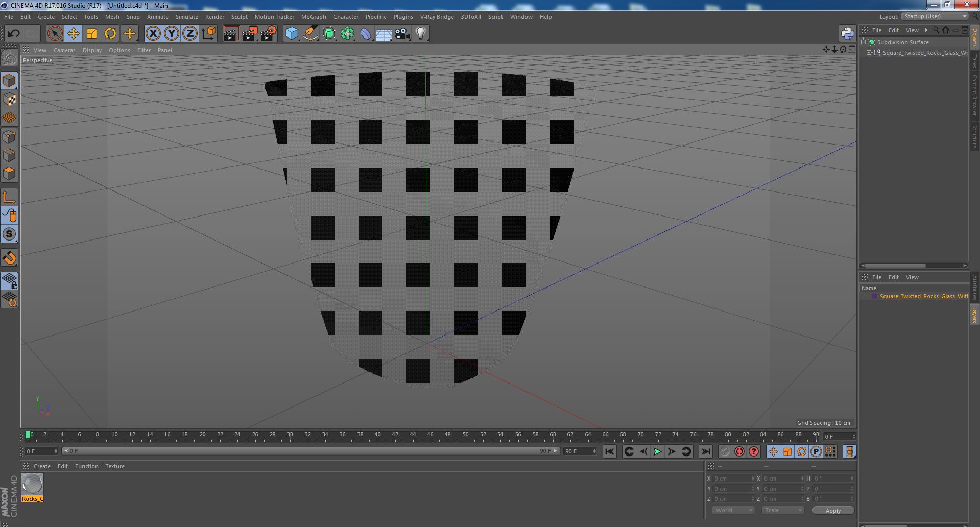The width and height of the screenshot is (980, 527).
Task: Run the Python script icon
Action: (847, 34)
